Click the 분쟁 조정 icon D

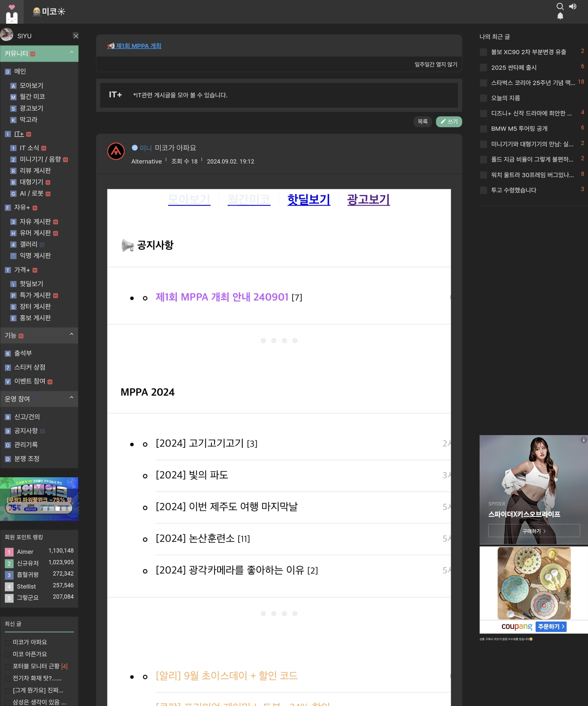point(8,459)
